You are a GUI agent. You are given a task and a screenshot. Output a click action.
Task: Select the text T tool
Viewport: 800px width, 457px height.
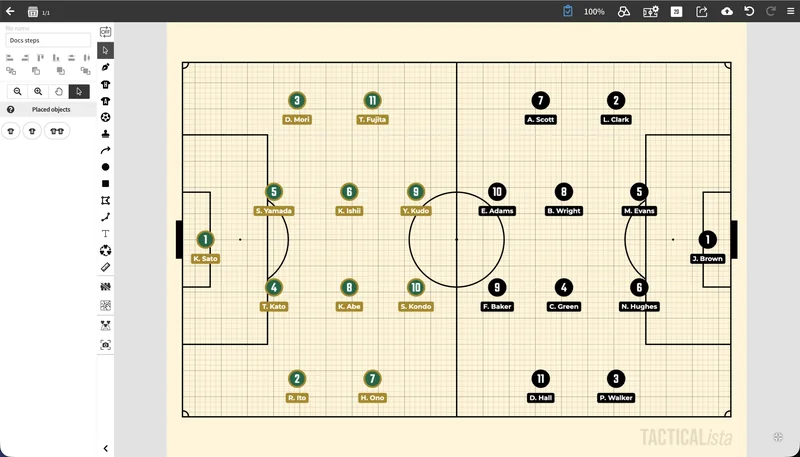pos(106,234)
